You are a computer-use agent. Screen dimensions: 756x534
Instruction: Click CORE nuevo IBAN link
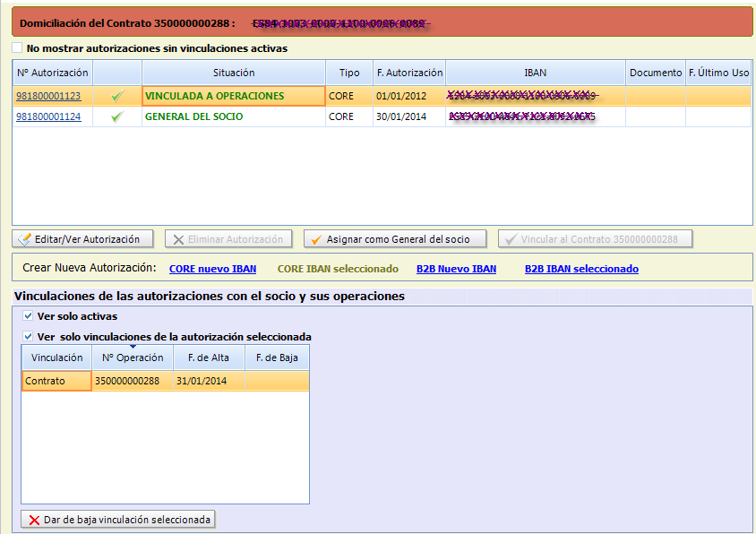click(x=212, y=269)
